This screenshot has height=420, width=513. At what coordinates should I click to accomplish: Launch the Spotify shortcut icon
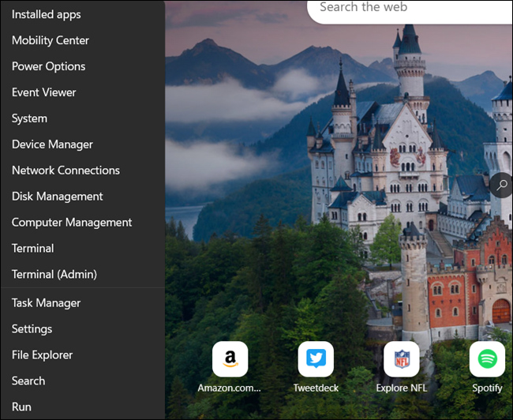(x=487, y=359)
